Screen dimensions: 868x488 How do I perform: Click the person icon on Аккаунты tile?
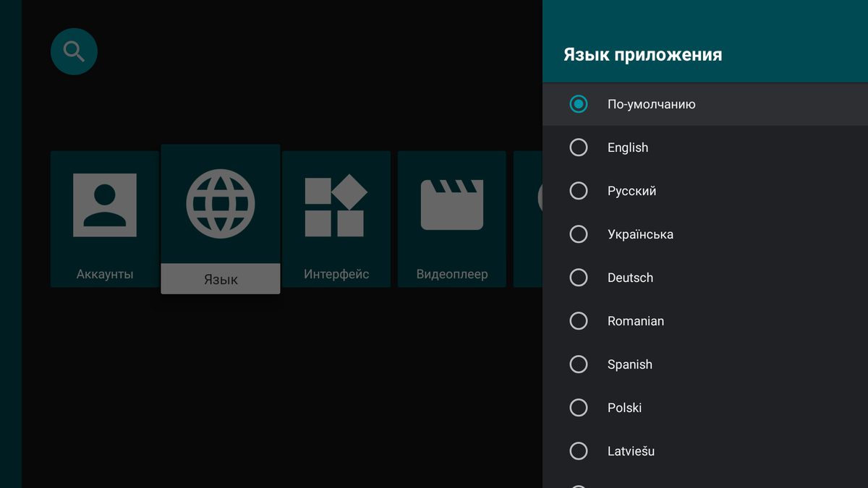pos(105,205)
